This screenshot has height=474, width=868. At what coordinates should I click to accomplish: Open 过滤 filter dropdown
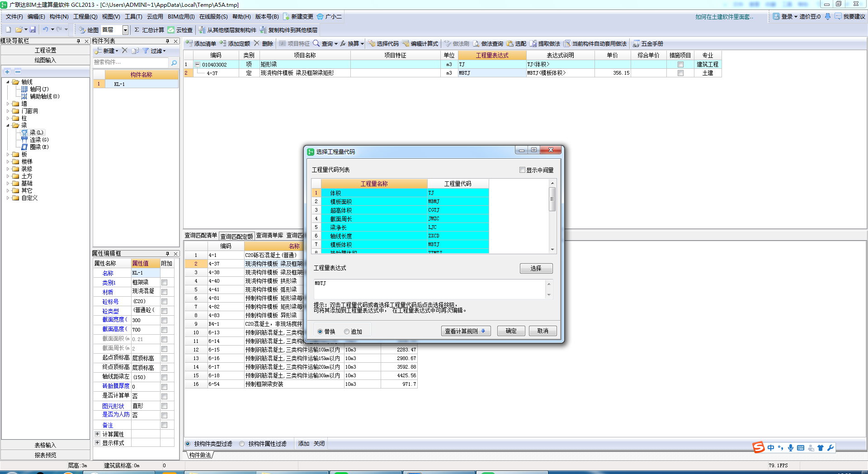tap(154, 51)
